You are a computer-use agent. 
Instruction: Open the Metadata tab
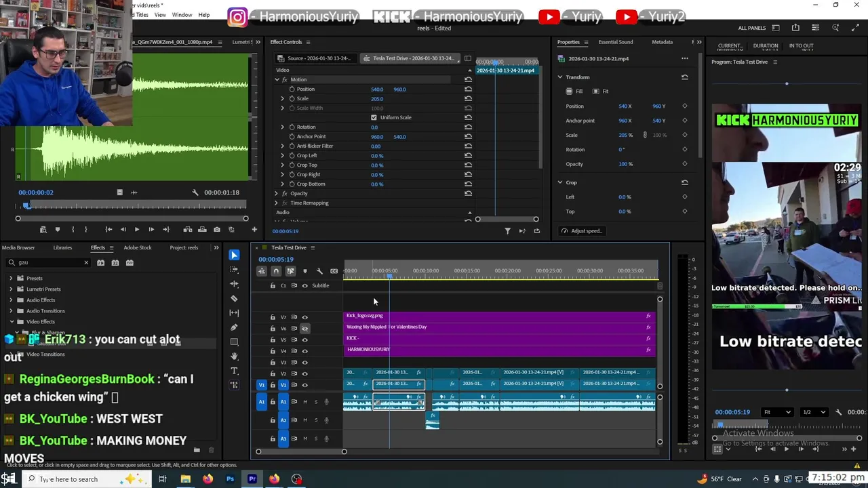pos(663,42)
